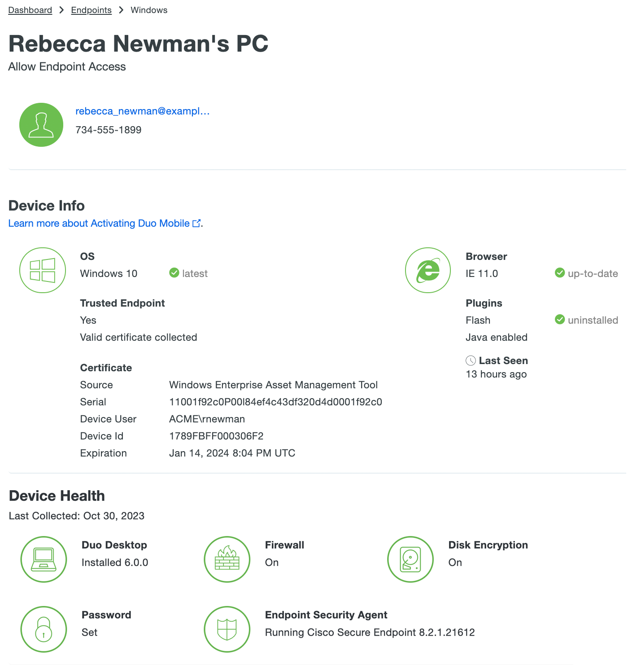Click the external link icon after Duo Mobile

(x=196, y=223)
